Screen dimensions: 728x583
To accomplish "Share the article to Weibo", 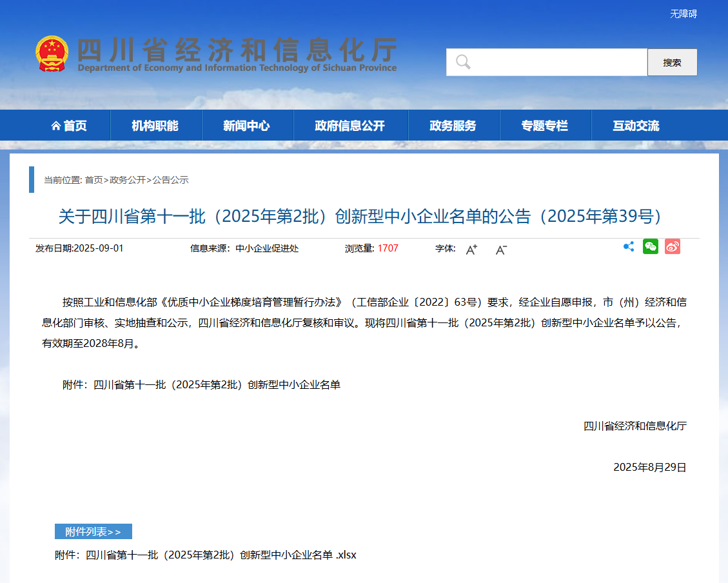I will (x=673, y=246).
